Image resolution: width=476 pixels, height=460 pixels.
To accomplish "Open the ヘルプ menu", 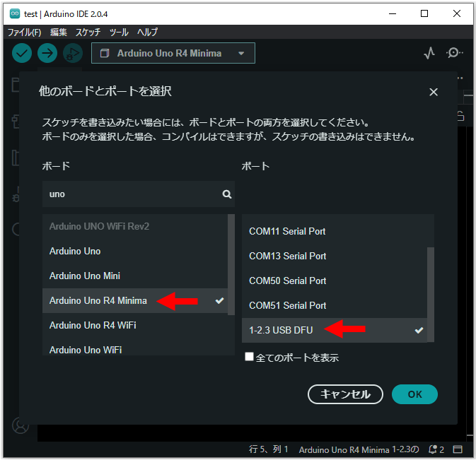I will tap(148, 32).
